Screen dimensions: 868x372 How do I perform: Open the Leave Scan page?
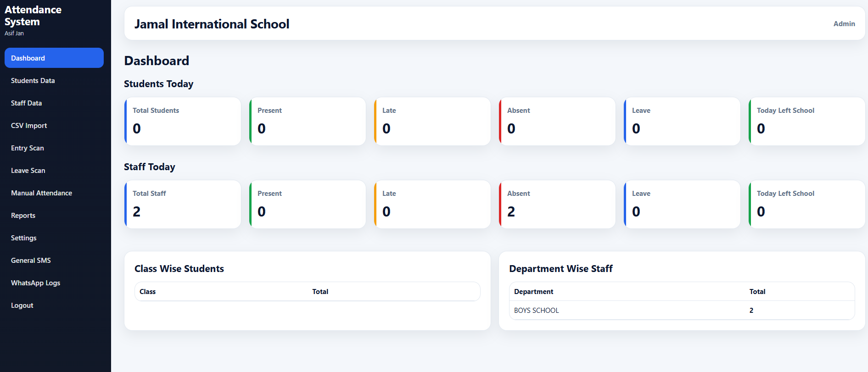click(54, 170)
